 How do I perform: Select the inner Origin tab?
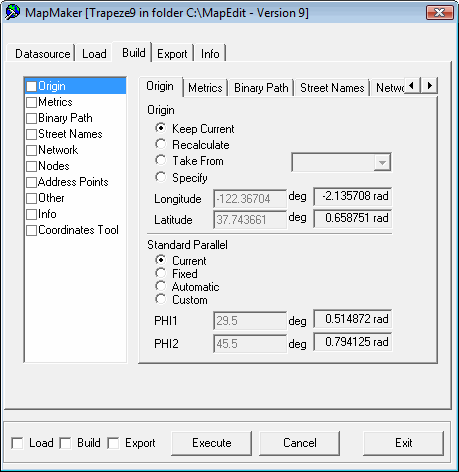tap(160, 86)
